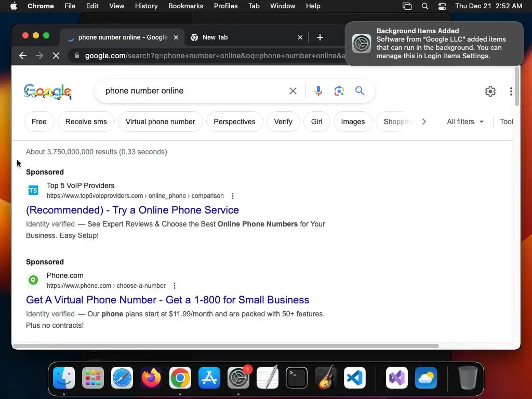Image resolution: width=532 pixels, height=399 pixels.
Task: Open Finder from the dock
Action: (x=64, y=378)
